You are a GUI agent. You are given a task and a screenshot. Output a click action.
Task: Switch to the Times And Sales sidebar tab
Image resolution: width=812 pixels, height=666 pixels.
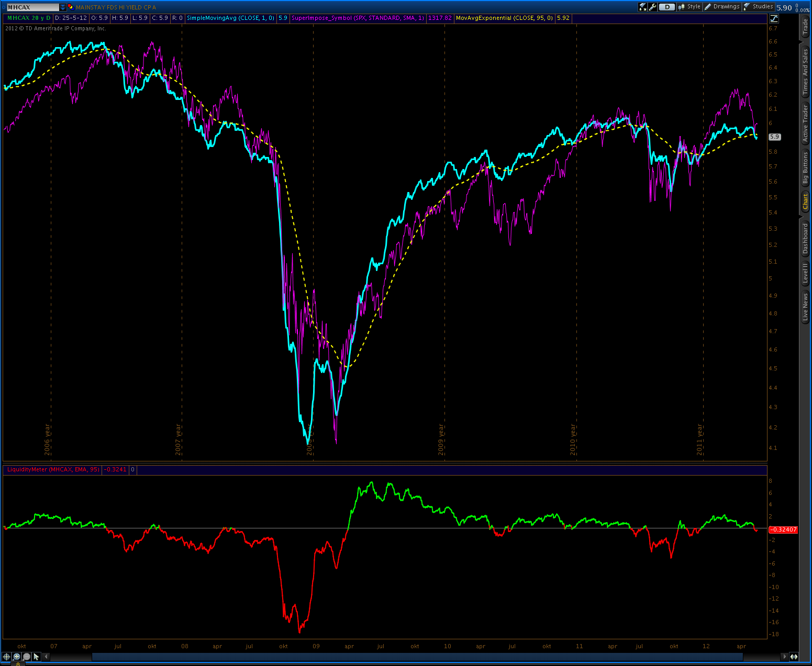pos(806,72)
